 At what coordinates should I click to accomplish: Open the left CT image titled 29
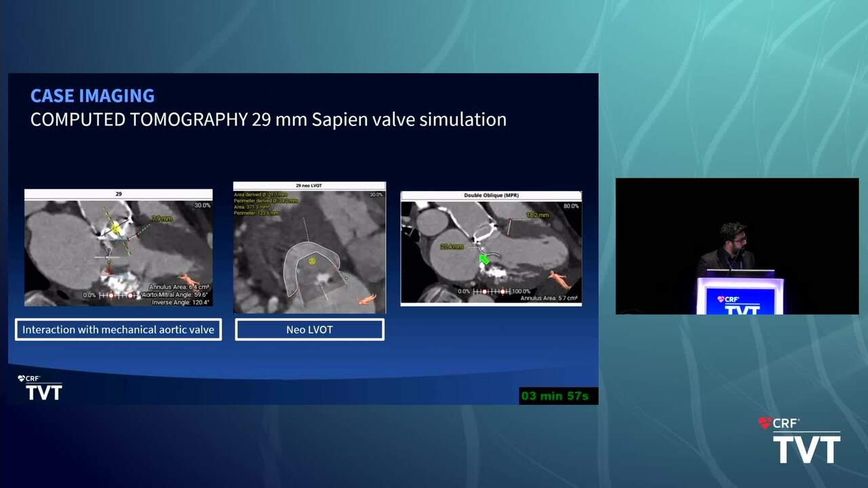point(119,247)
